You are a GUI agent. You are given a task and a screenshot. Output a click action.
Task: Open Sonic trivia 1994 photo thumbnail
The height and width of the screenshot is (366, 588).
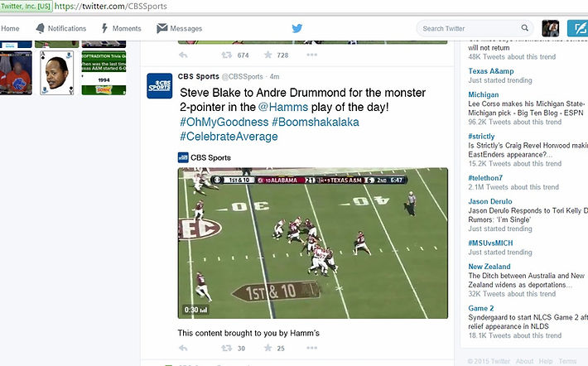(104, 73)
